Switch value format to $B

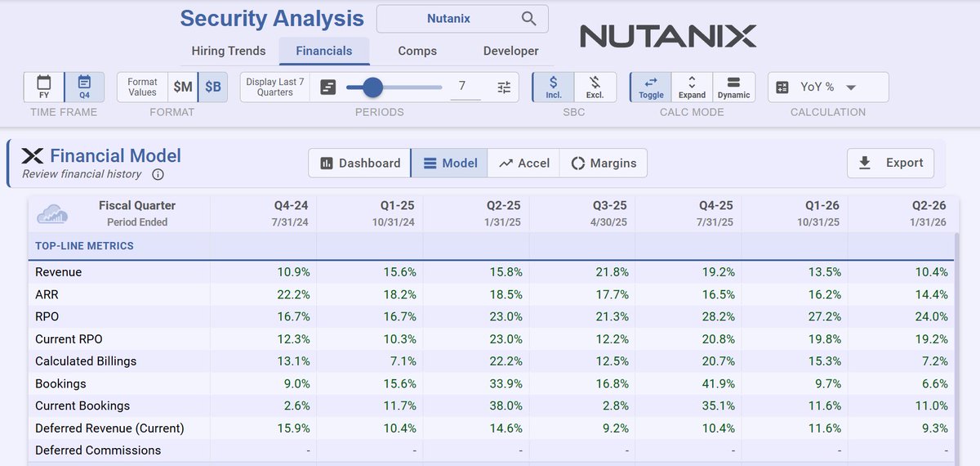212,87
